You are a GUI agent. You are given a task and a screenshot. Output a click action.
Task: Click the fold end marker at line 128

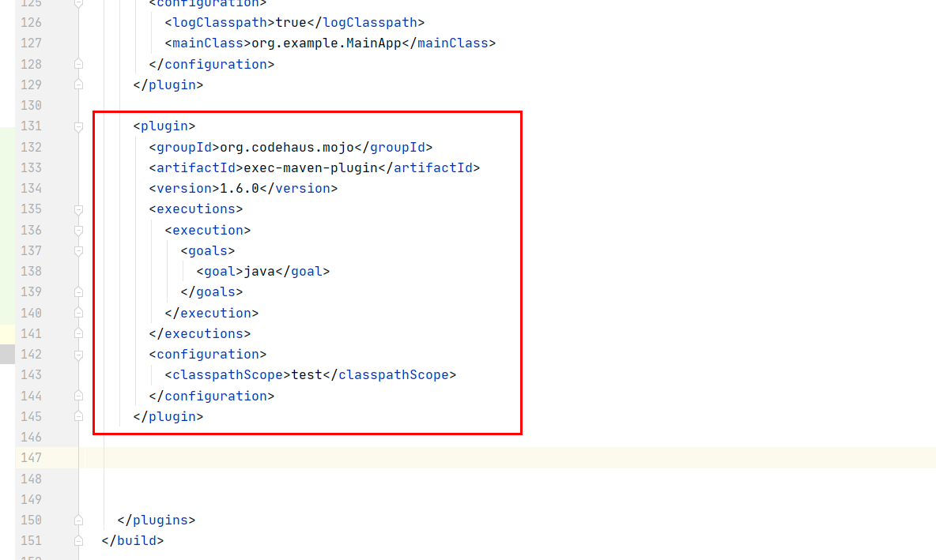[77, 63]
